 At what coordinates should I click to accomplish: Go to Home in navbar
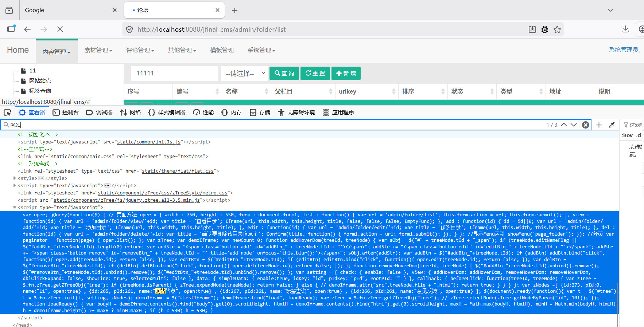click(x=18, y=50)
